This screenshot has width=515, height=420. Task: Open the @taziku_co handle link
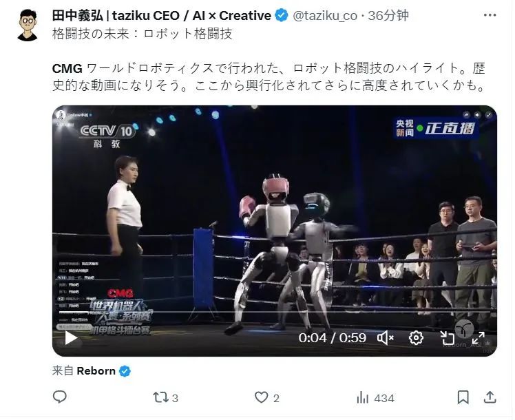(x=324, y=15)
